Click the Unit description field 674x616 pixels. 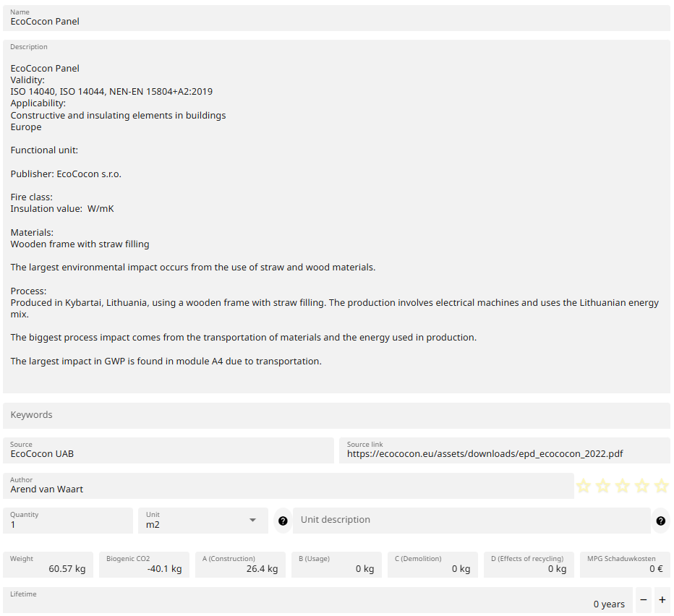pyautogui.click(x=471, y=521)
